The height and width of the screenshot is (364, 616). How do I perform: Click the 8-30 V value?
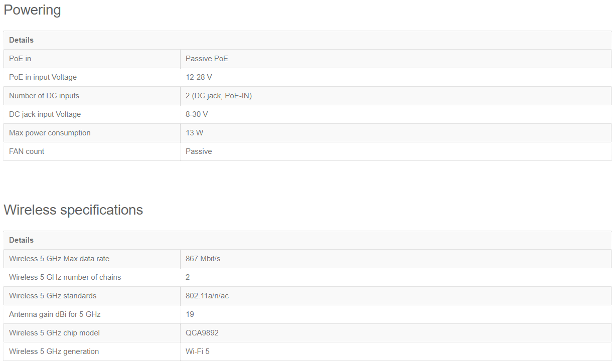(197, 114)
